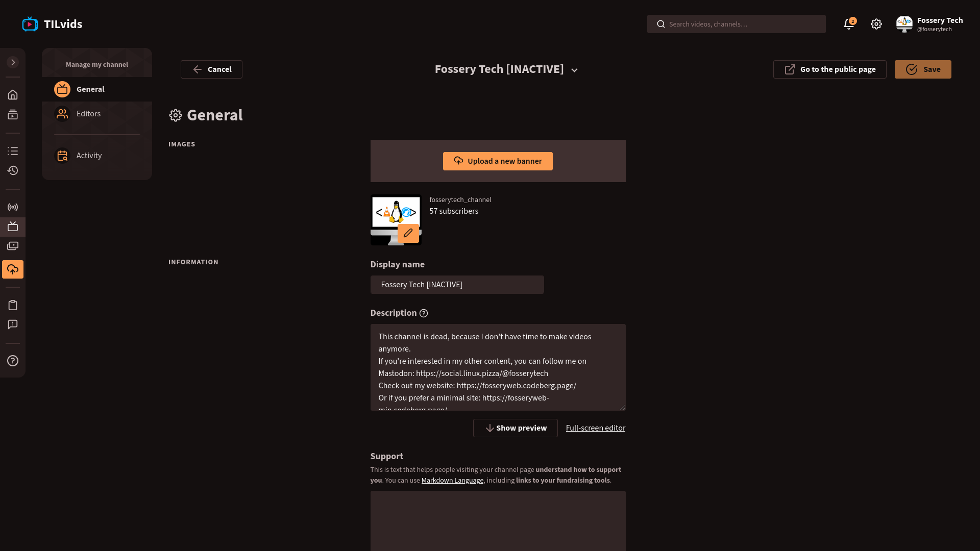
Task: Click inside the Description text area
Action: pyautogui.click(x=498, y=367)
